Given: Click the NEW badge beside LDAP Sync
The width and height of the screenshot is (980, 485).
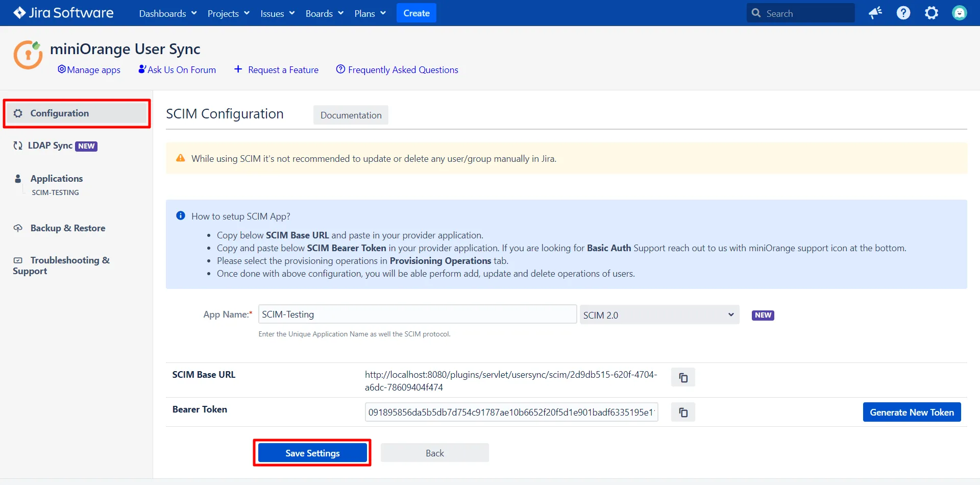Looking at the screenshot, I should [x=86, y=146].
